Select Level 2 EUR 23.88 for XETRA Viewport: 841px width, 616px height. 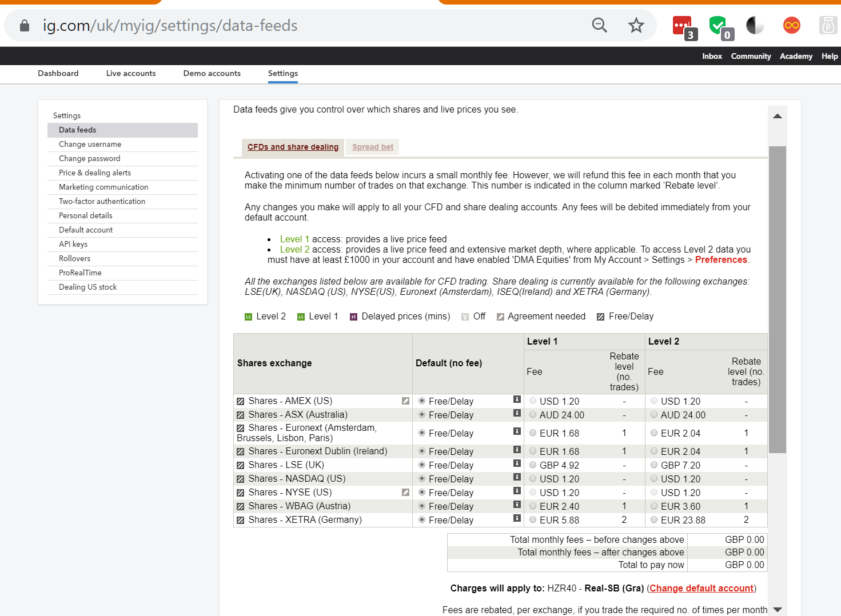[x=654, y=520]
